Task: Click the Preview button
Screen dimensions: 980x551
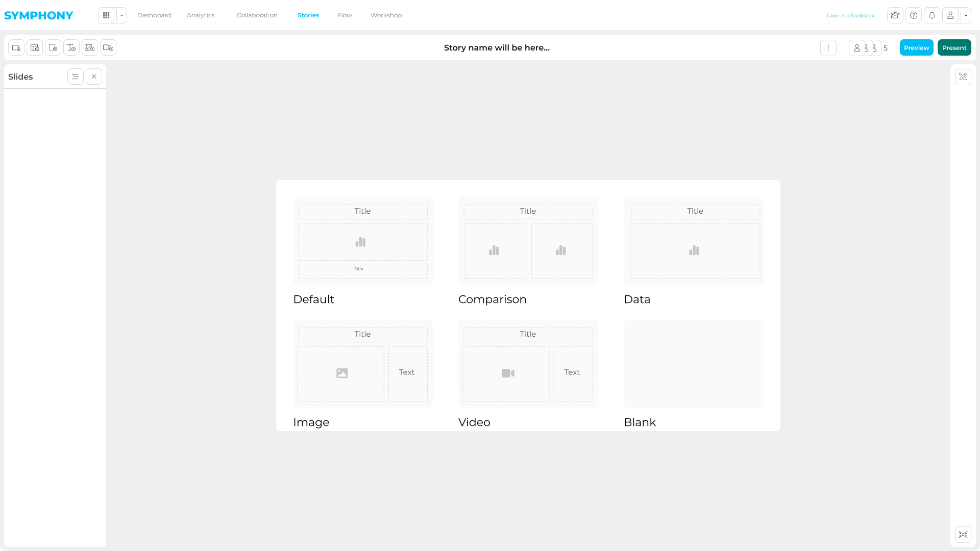Action: 916,47
